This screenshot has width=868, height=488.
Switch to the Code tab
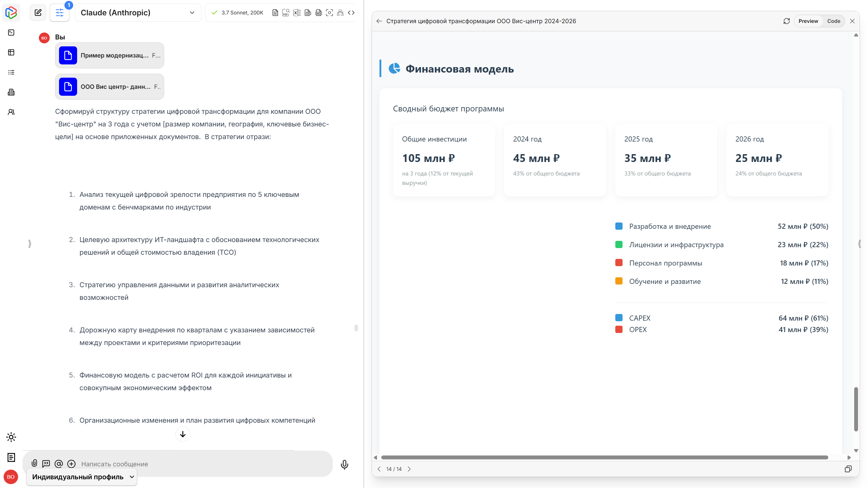click(x=834, y=21)
